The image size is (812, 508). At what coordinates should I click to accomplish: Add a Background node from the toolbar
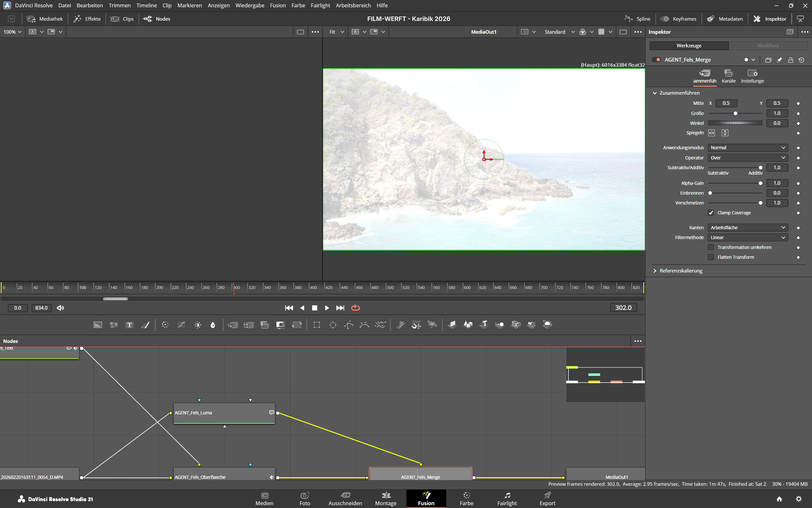(98, 325)
